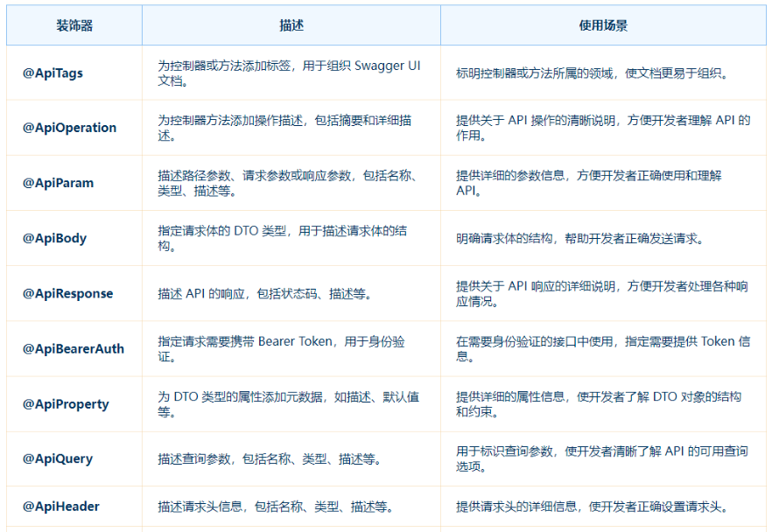
Task: Click usage text 提供详细的属性信息
Action: click(x=599, y=404)
